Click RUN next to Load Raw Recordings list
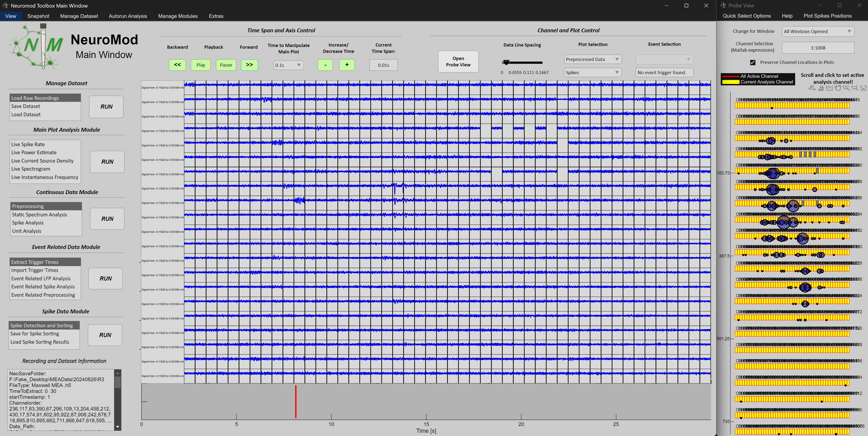868x436 pixels. coord(106,107)
